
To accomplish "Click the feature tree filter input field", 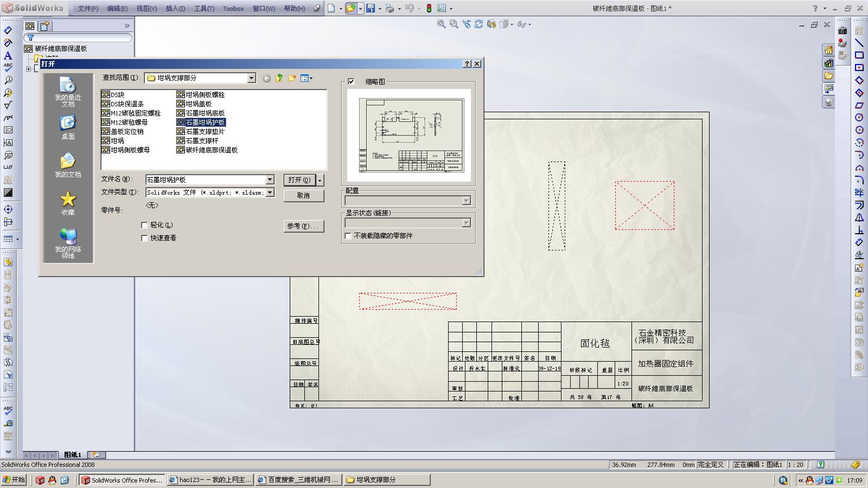I will [x=78, y=37].
